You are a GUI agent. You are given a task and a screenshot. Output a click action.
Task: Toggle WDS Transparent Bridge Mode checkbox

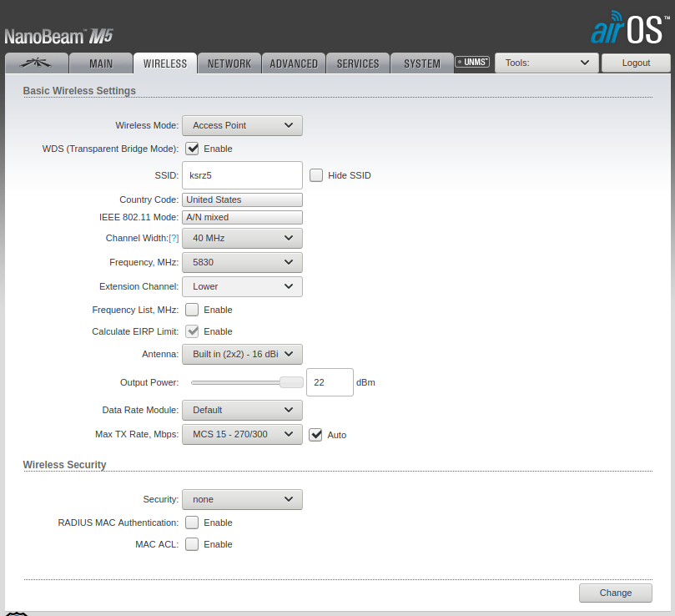pyautogui.click(x=192, y=149)
